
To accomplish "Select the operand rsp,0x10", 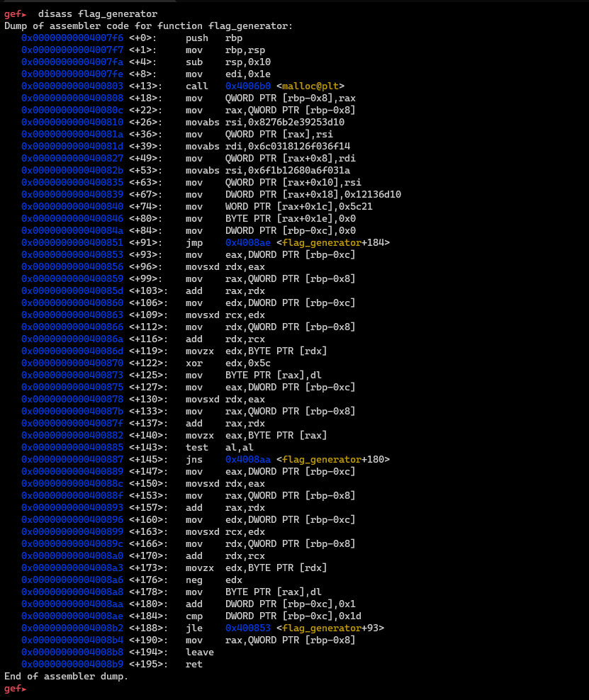I will tap(248, 62).
